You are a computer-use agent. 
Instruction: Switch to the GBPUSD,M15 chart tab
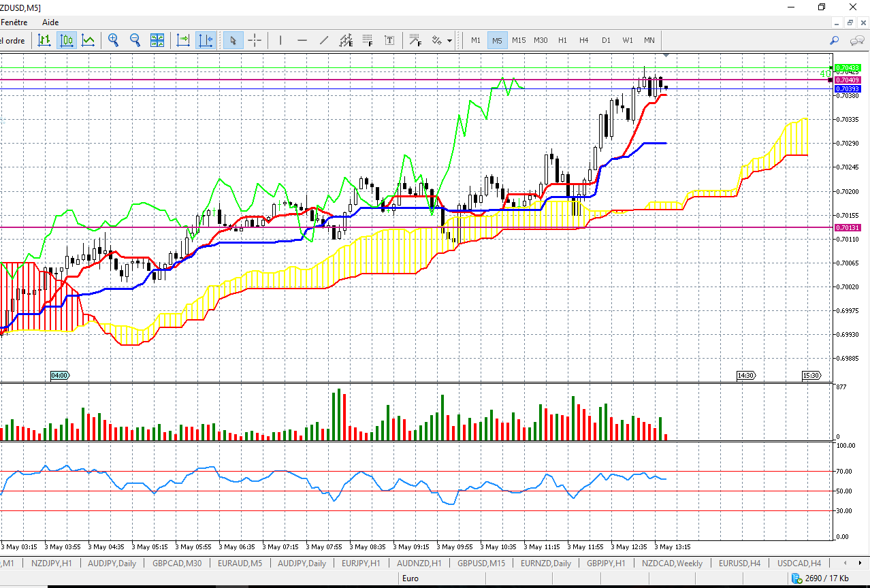(481, 563)
